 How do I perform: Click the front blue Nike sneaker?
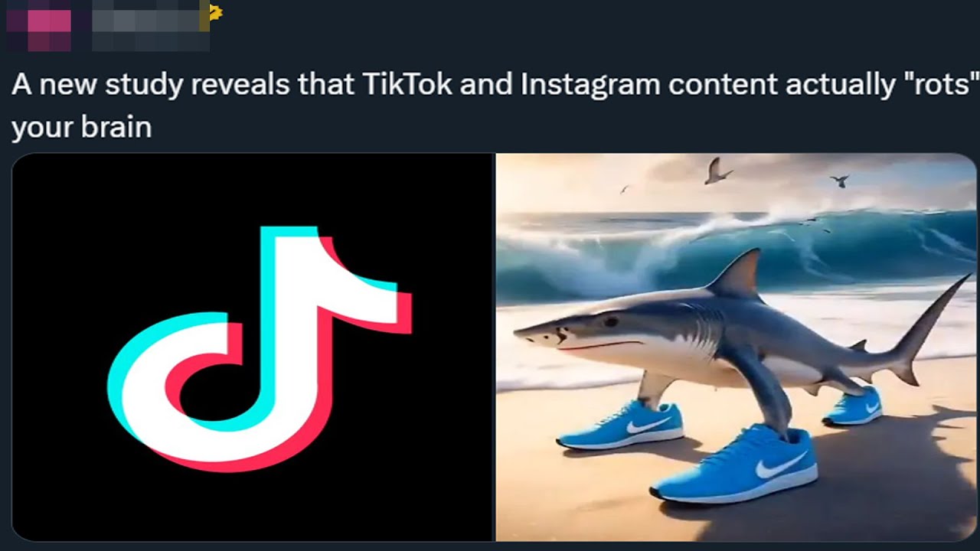tap(735, 464)
